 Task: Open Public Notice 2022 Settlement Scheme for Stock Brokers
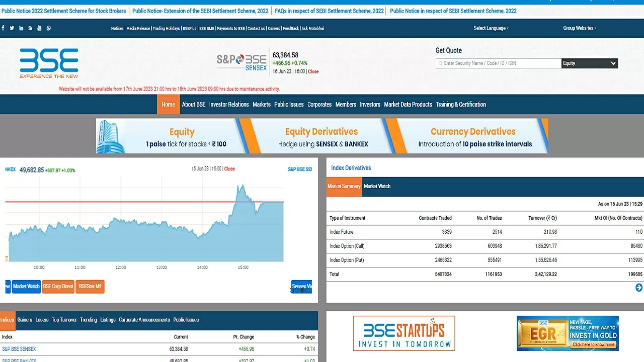(x=64, y=11)
